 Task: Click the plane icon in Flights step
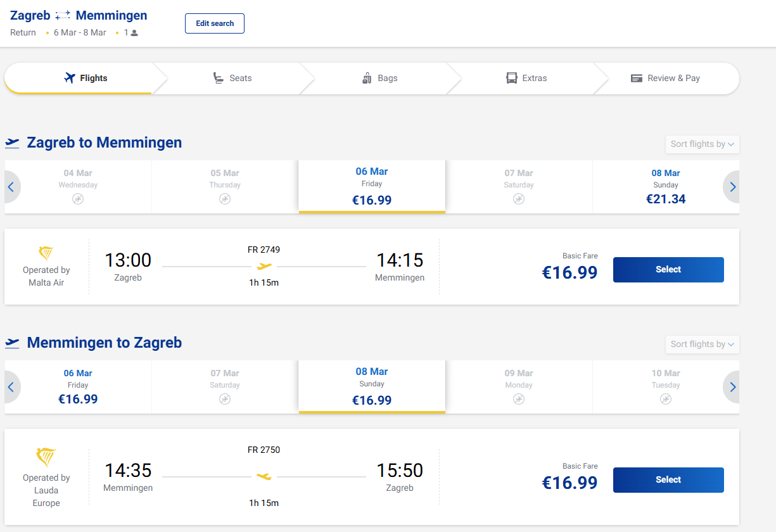tap(70, 79)
